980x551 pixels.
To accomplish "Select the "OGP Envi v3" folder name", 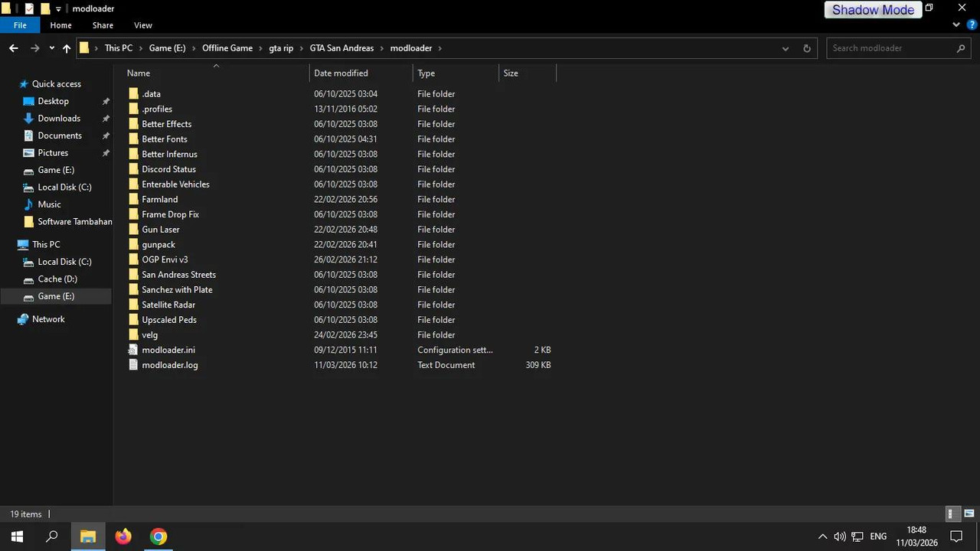I will [165, 259].
